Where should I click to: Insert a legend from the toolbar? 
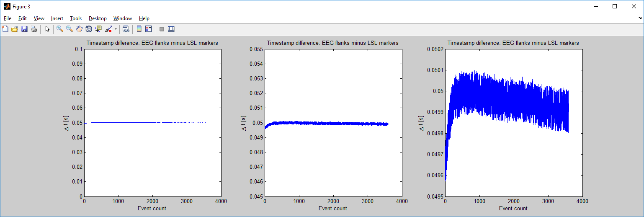click(x=148, y=29)
